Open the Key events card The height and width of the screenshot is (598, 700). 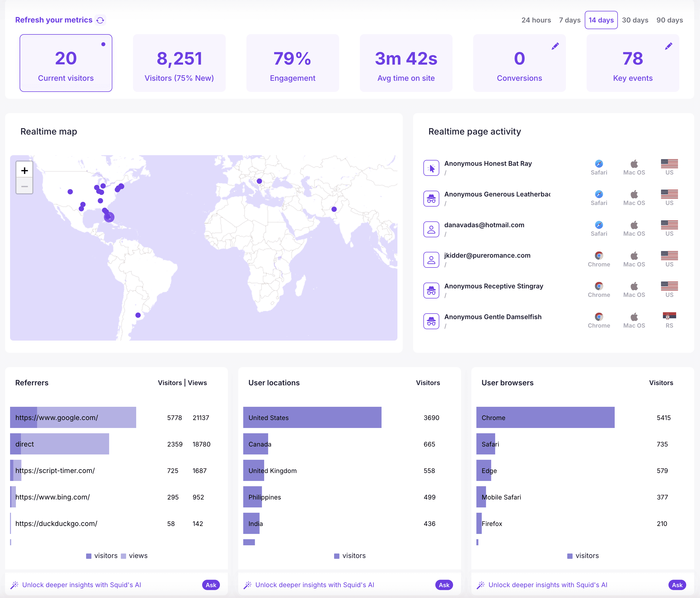[633, 63]
